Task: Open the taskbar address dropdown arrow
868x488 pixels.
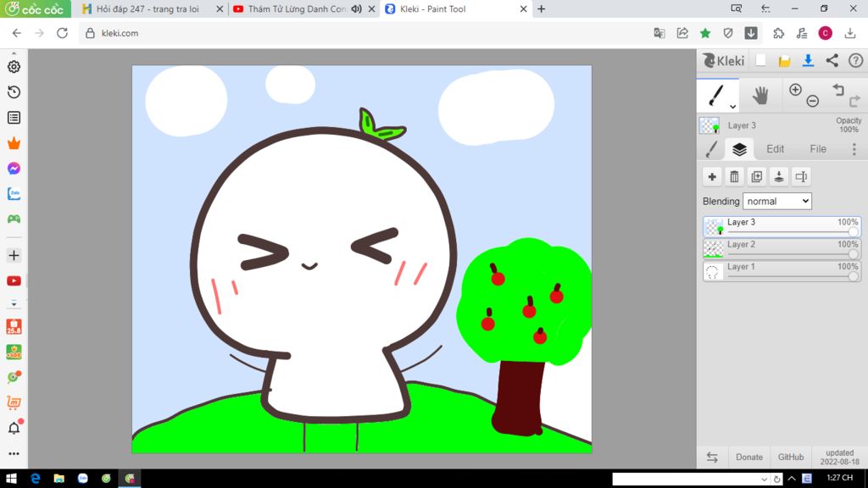Action: point(764,480)
